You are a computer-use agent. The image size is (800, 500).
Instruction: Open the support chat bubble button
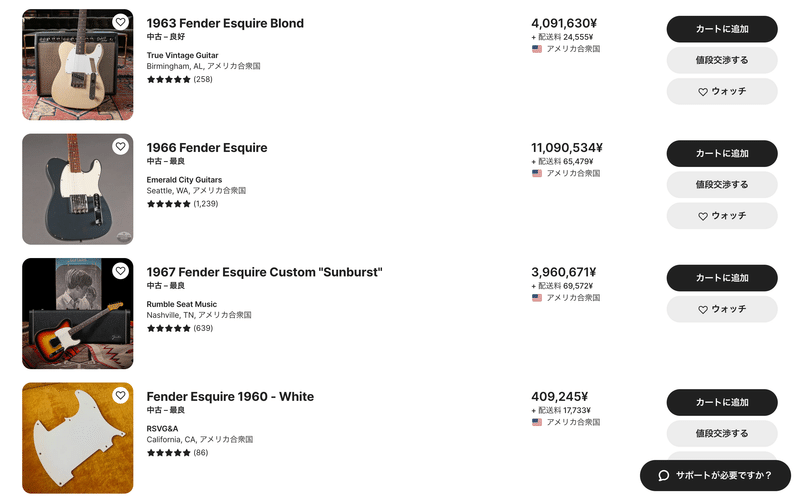tap(715, 476)
